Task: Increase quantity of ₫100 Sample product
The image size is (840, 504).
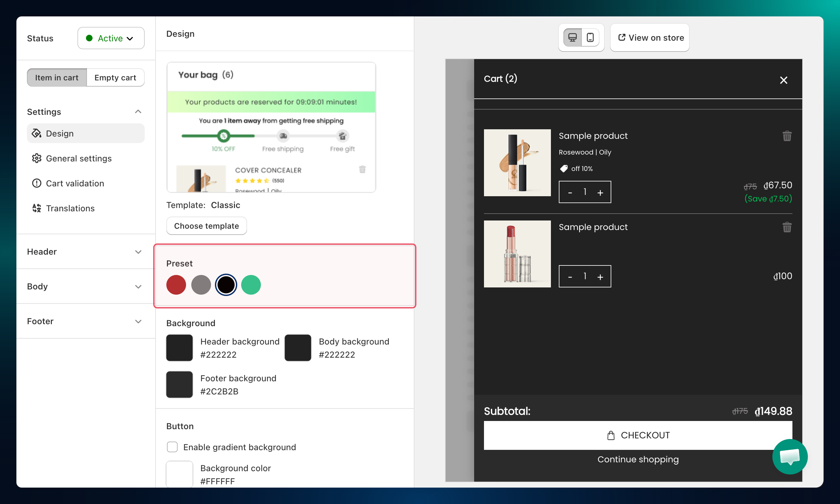Action: 600,277
